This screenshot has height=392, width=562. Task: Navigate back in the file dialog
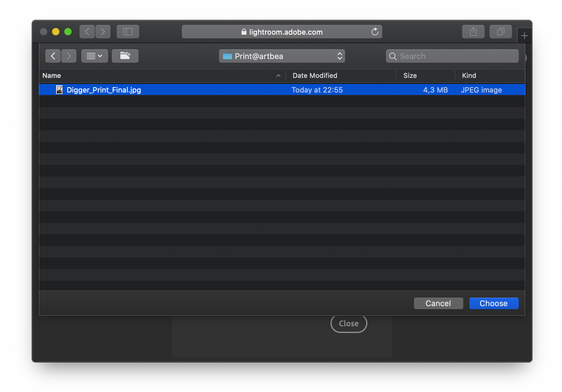[x=53, y=56]
